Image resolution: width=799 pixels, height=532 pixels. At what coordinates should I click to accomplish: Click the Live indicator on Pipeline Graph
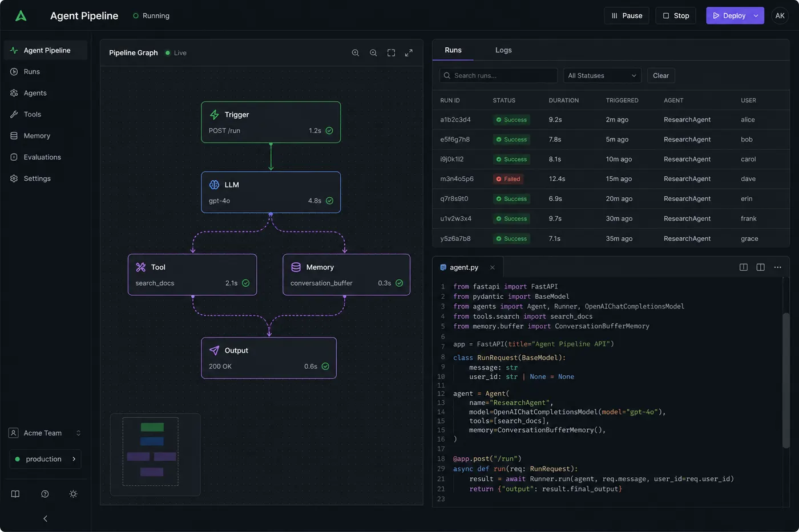[176, 53]
